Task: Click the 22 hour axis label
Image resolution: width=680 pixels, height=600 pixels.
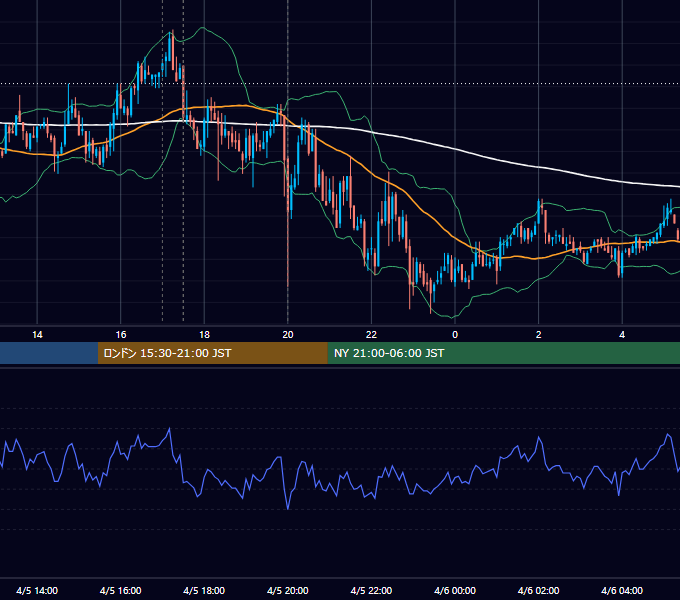Action: pyautogui.click(x=371, y=335)
